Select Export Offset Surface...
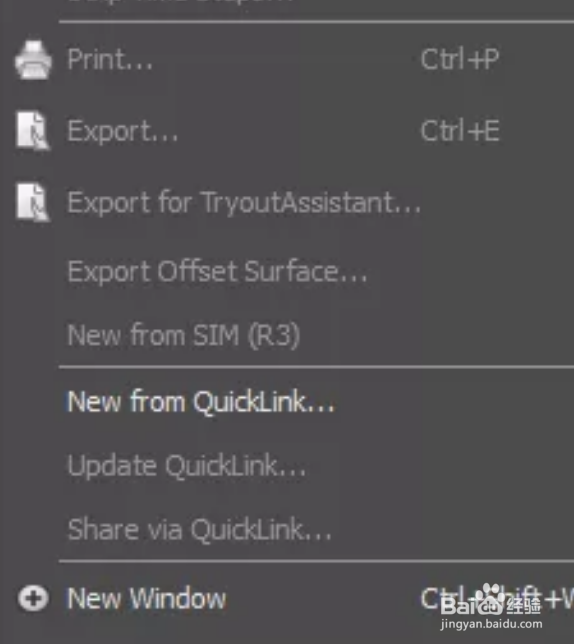The image size is (574, 644). pos(217,272)
